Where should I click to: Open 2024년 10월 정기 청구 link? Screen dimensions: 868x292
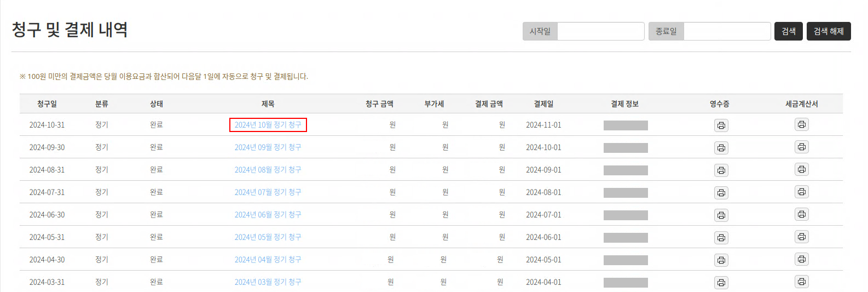(268, 125)
